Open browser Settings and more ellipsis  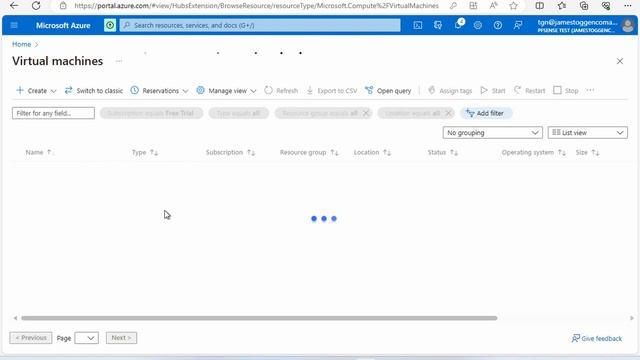[x=628, y=6]
